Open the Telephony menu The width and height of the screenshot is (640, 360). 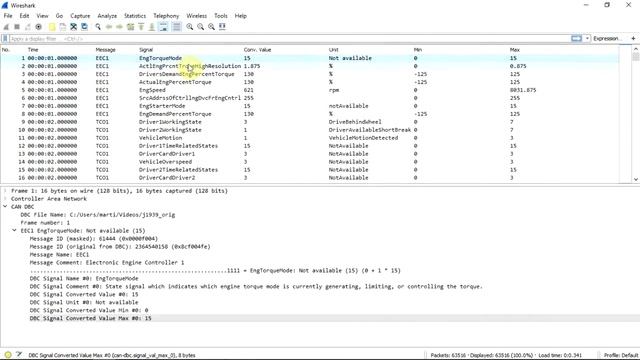click(166, 16)
